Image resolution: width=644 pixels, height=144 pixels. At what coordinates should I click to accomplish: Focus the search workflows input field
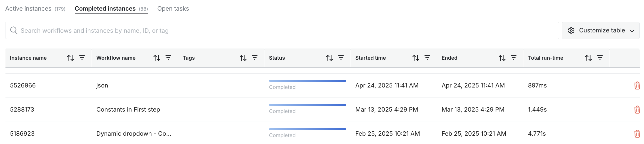pos(282,30)
